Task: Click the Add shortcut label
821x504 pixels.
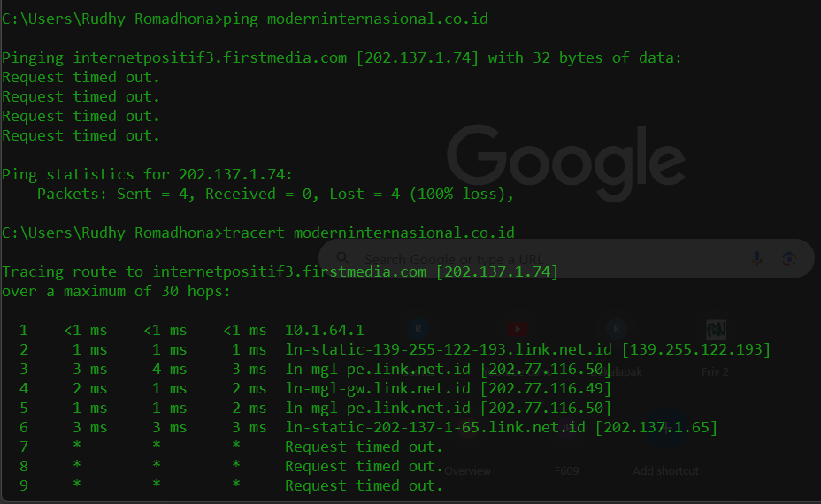Action: coord(665,471)
